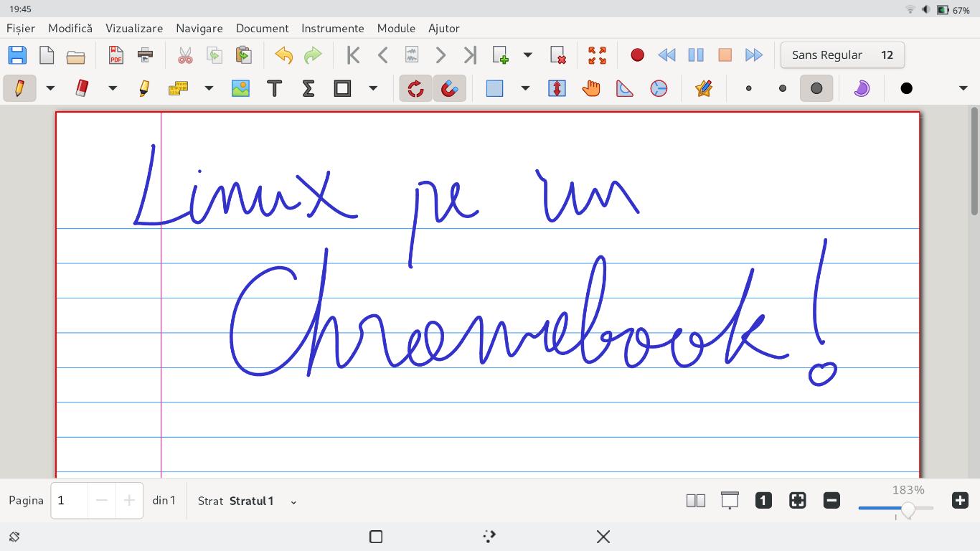Toggle presentation mode icon
Viewport: 980px width, 551px height.
[730, 501]
